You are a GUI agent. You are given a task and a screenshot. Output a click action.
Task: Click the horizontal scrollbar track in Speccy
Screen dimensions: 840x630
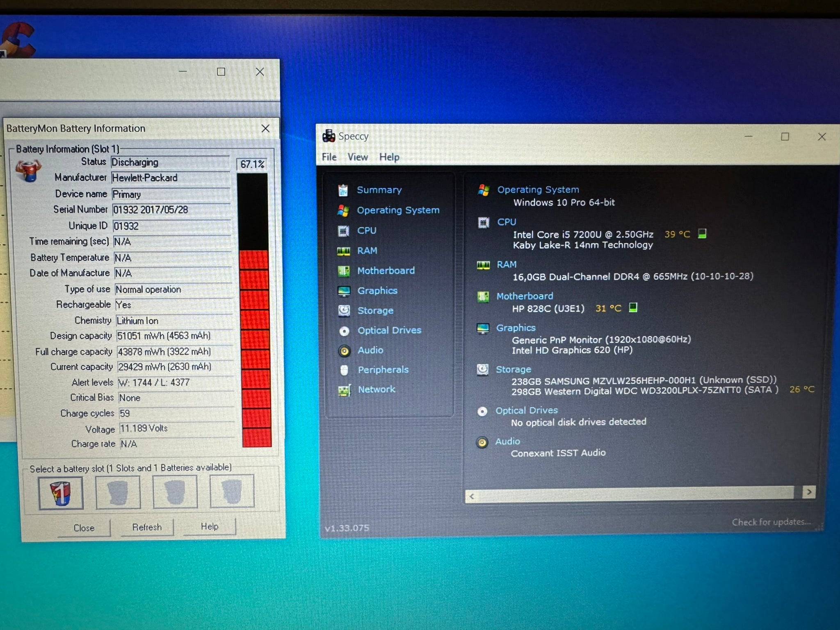tap(636, 494)
